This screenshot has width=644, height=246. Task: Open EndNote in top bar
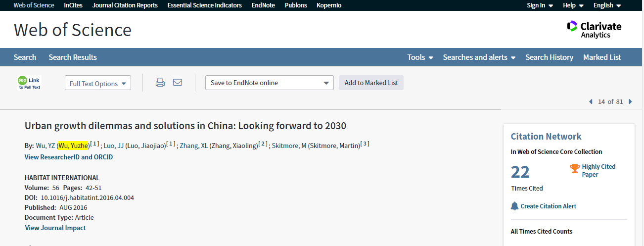coord(263,5)
